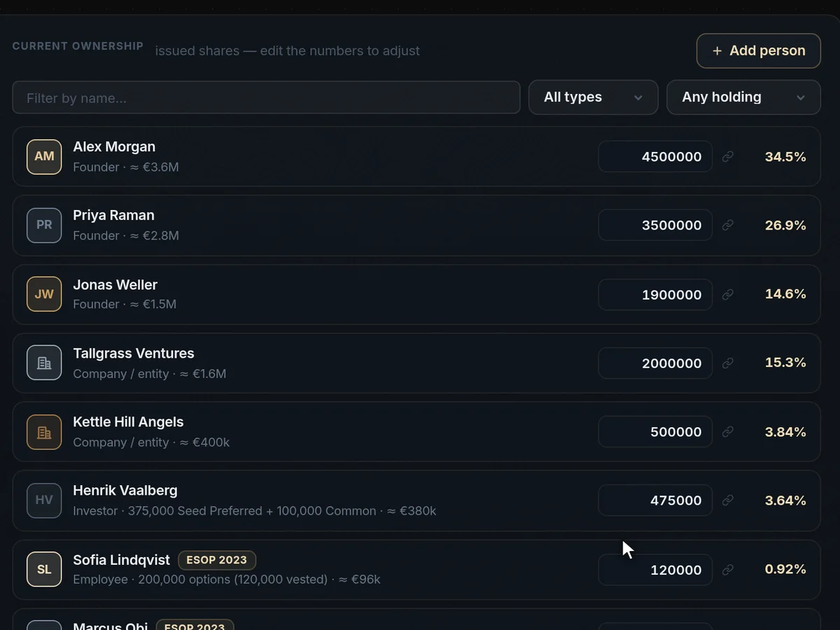
Task: Click the link icon next to Tallgrass Ventures' shares
Action: pos(728,363)
